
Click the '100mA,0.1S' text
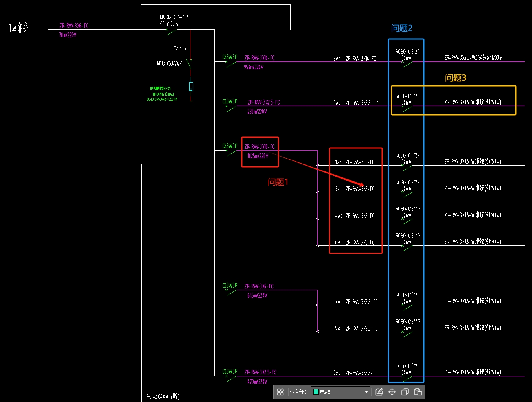point(168,24)
